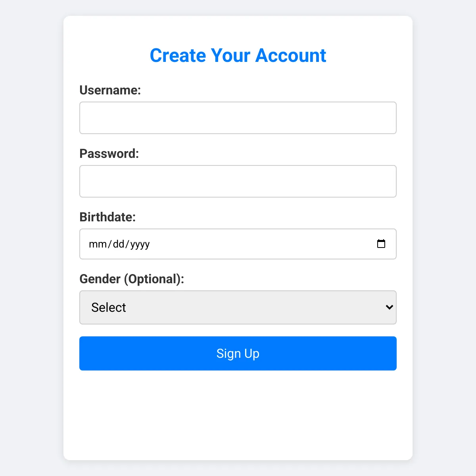Screen dimensions: 476x476
Task: Click the "Birthdate:" label
Action: pos(107,217)
